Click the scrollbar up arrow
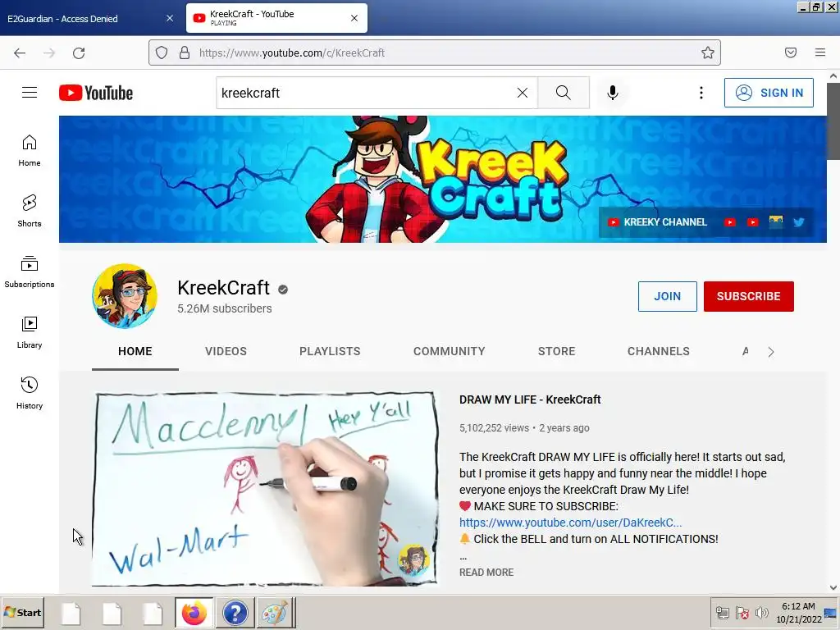Image resolution: width=840 pixels, height=630 pixels. click(x=833, y=76)
